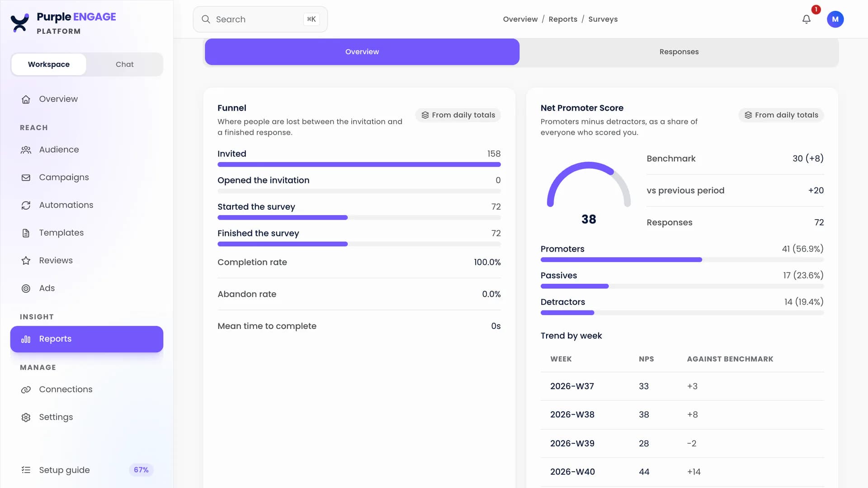Select the Overview tab in survey report

[362, 52]
